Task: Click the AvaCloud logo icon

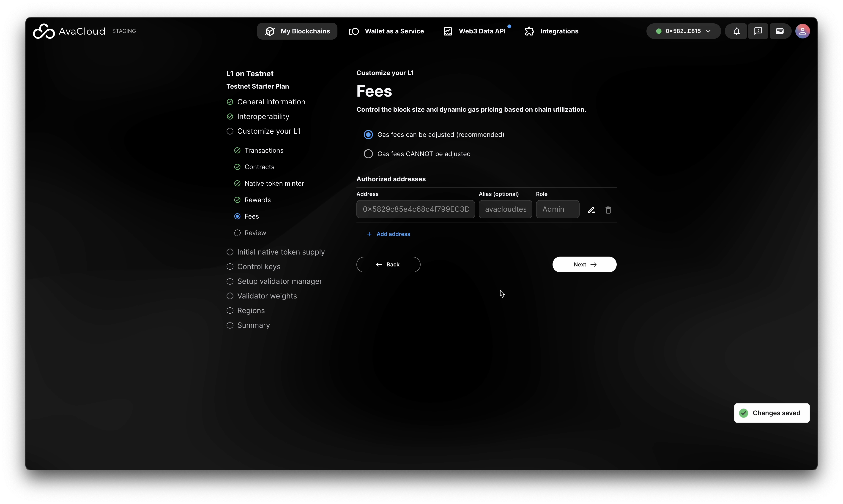Action: point(44,31)
